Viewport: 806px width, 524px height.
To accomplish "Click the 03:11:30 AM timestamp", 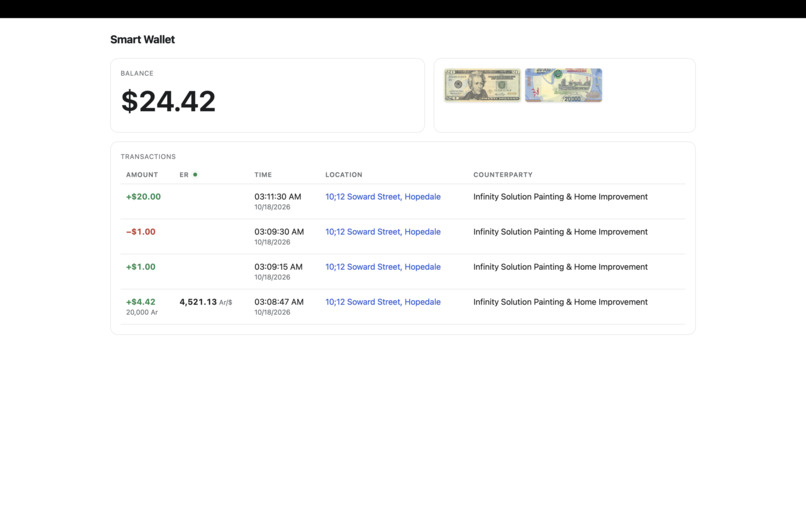I will 278,196.
